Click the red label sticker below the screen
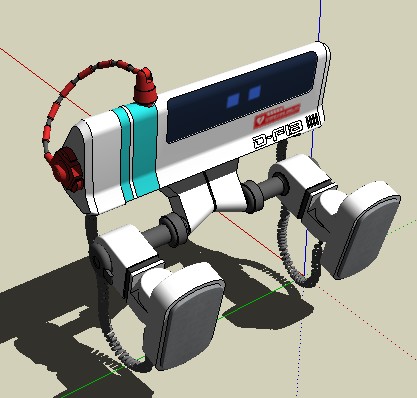 tap(277, 116)
